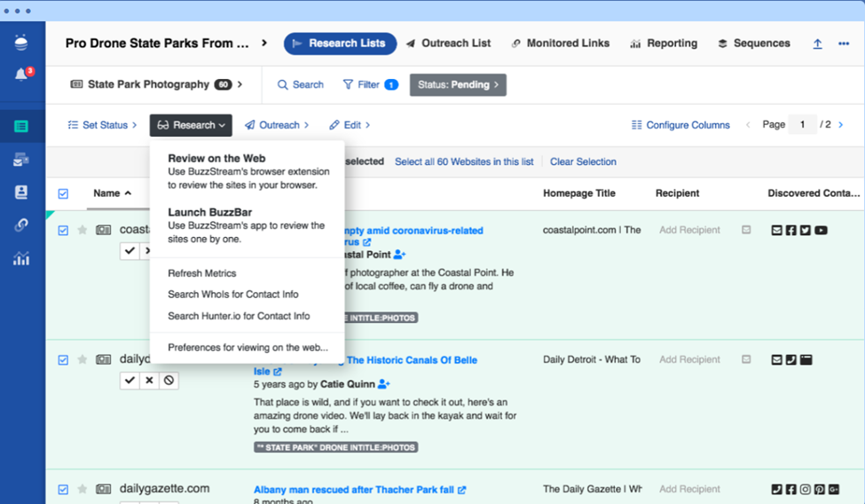Click Configure Columns
Viewport: 865px width, 504px height.
click(680, 125)
